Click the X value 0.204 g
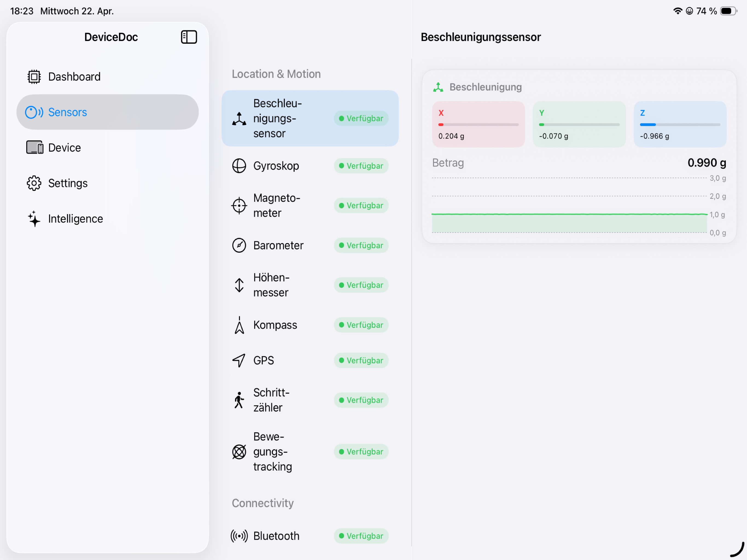 (x=451, y=136)
